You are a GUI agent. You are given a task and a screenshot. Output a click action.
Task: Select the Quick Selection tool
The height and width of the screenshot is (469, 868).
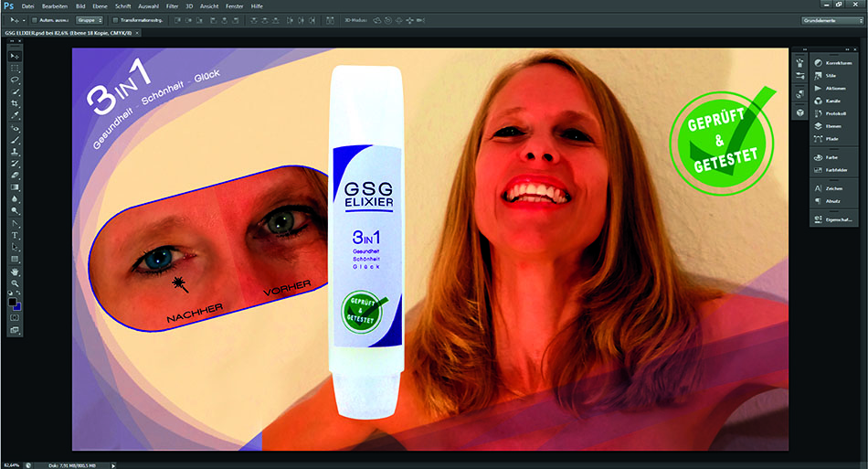[x=15, y=91]
